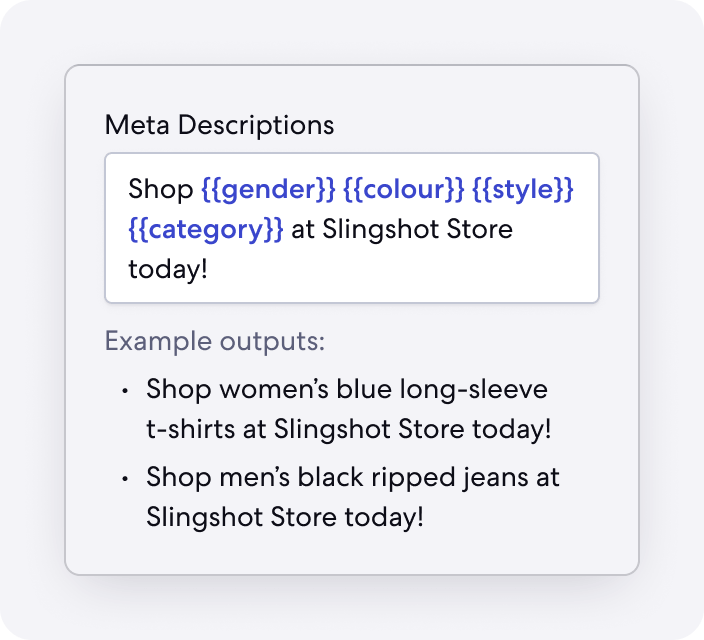Select the {{category}} variable token
Screen dimensions: 704x640
[x=206, y=229]
